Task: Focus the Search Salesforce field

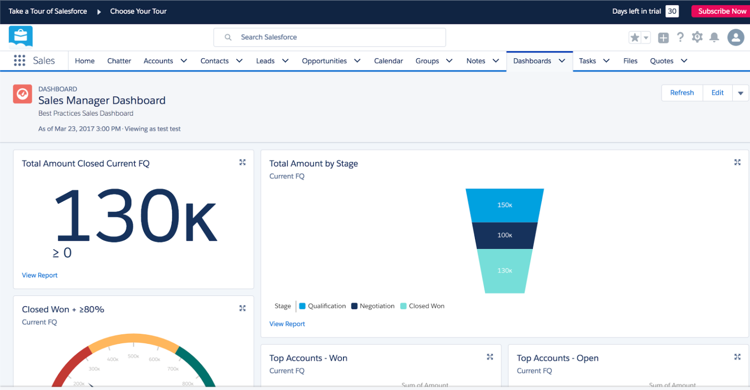Action: [x=330, y=37]
